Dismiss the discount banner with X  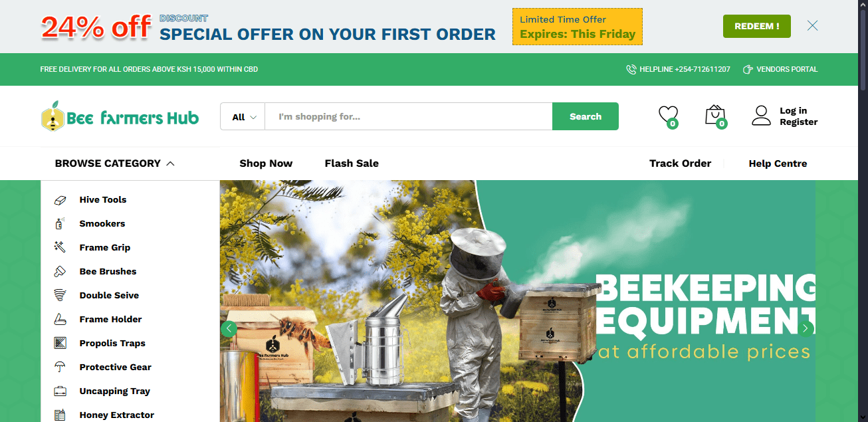click(812, 26)
